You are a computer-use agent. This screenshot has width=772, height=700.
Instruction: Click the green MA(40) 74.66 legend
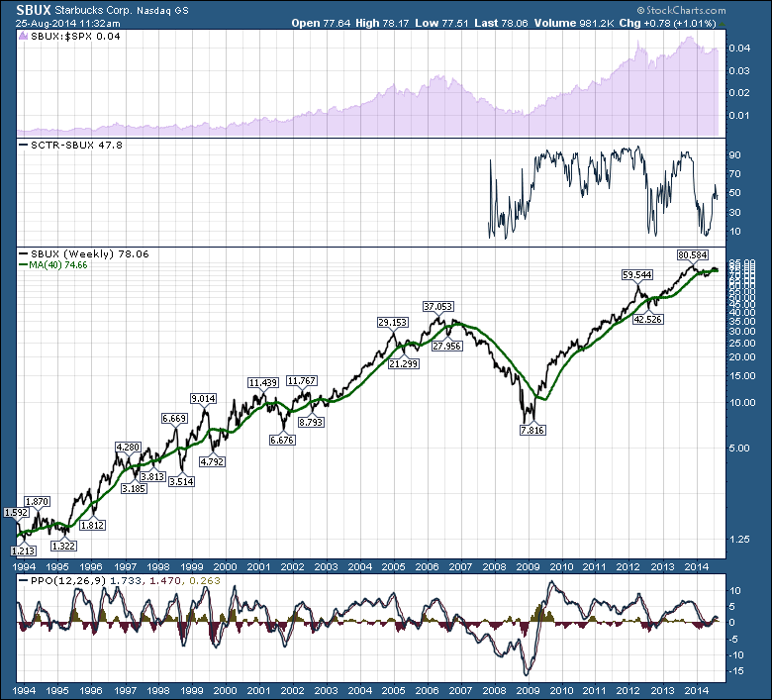coord(58,265)
